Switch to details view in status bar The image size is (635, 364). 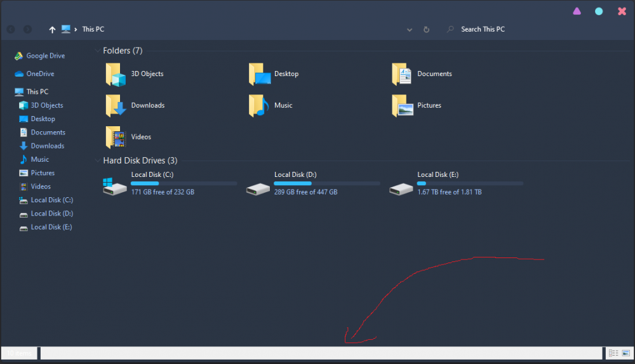[613, 353]
